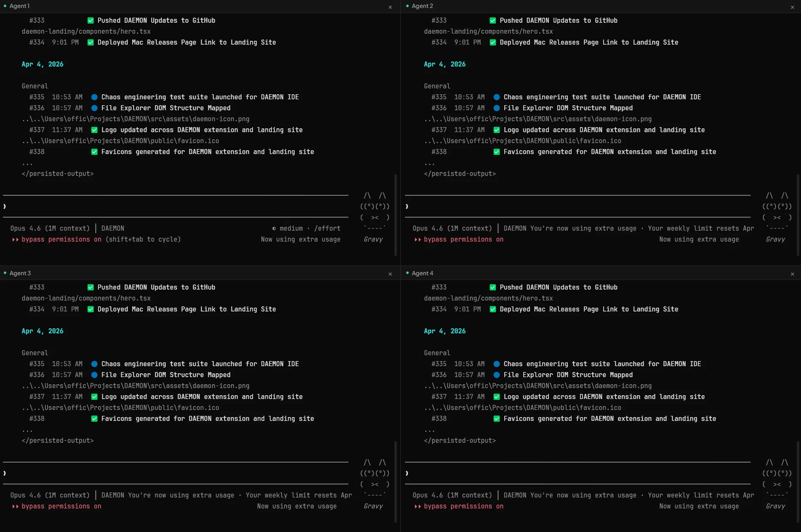The image size is (801, 532).
Task: Close the Agent 3 pane
Action: (x=390, y=274)
